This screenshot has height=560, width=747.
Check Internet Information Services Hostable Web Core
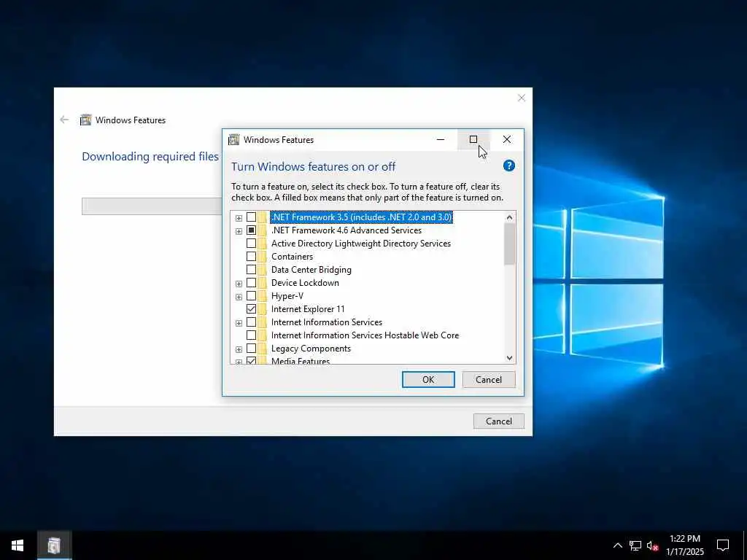[x=251, y=335]
